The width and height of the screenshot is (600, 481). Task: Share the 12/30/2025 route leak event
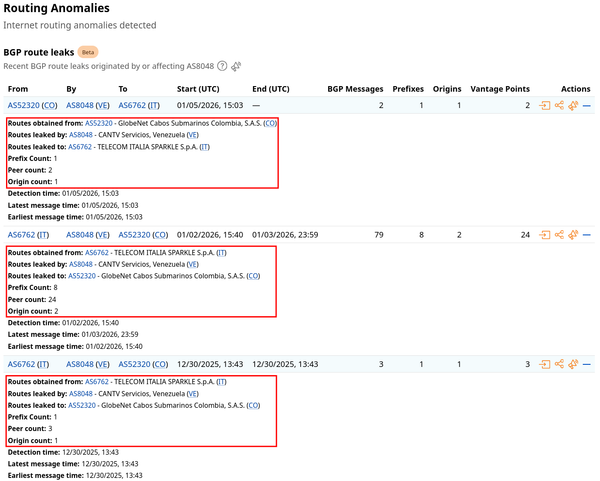[559, 365]
